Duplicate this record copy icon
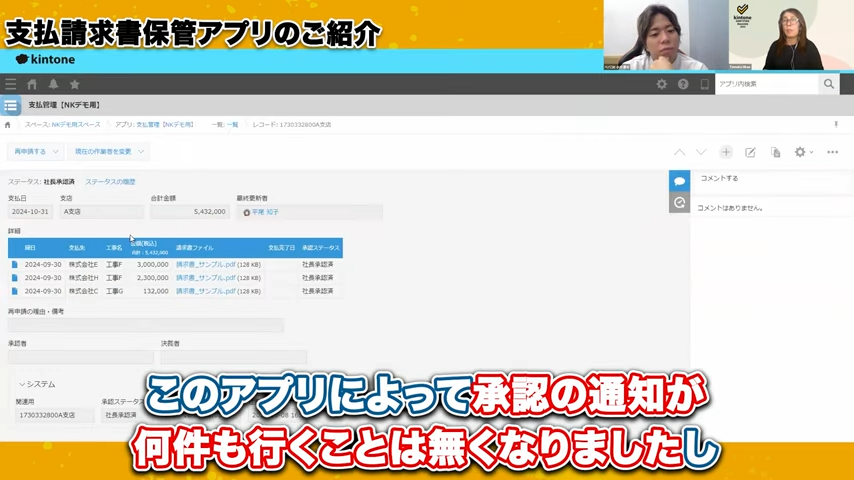 776,153
